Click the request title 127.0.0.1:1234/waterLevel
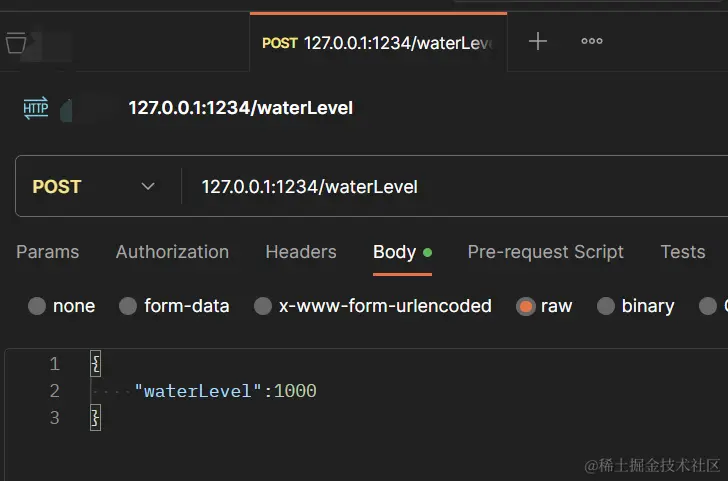The width and height of the screenshot is (728, 481). [x=240, y=108]
